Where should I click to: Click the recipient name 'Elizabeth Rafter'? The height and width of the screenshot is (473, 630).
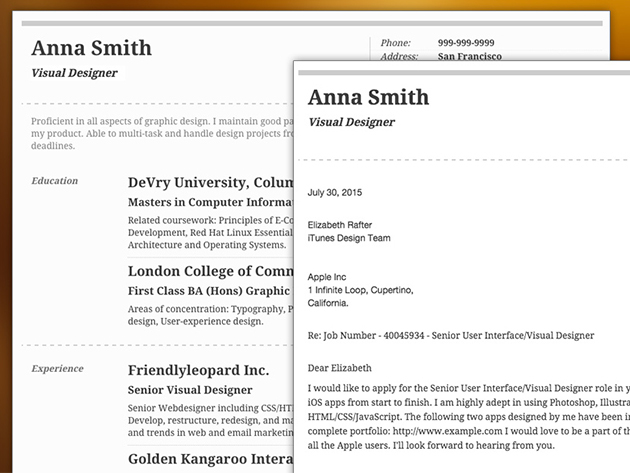pyautogui.click(x=340, y=225)
